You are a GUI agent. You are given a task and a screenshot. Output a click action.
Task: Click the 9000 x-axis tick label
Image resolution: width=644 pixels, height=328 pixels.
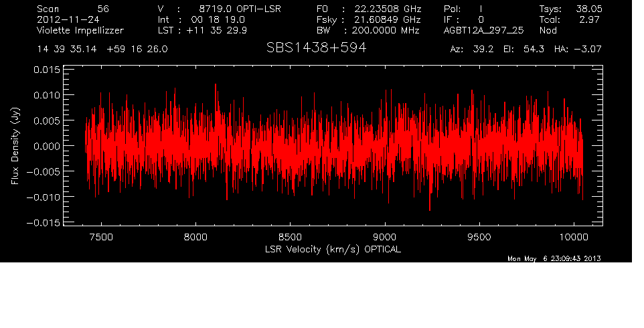click(385, 237)
